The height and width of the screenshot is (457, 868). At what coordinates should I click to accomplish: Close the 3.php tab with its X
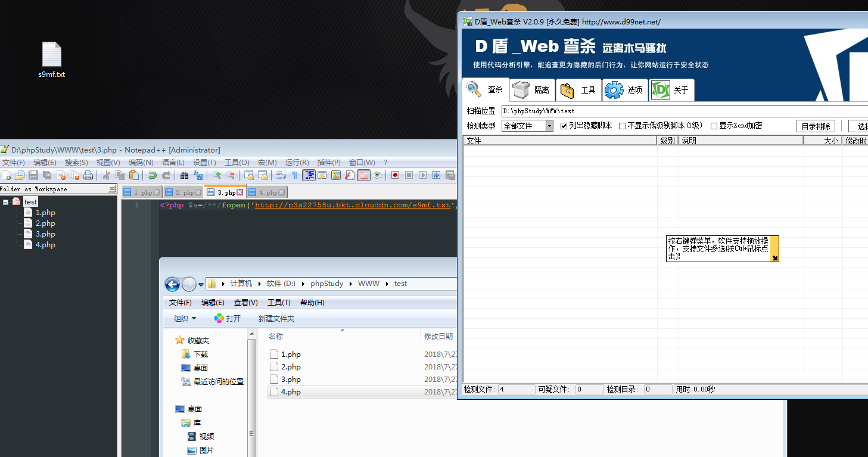pyautogui.click(x=240, y=192)
